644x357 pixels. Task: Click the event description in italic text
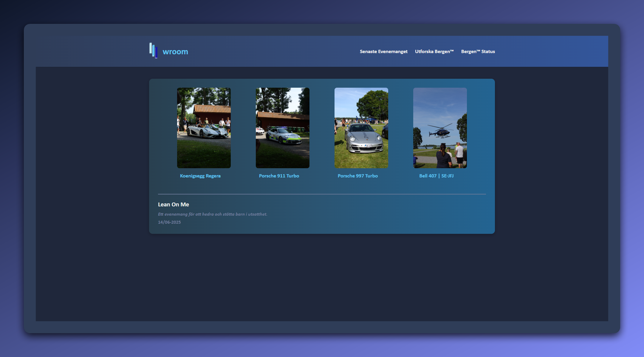(x=212, y=214)
